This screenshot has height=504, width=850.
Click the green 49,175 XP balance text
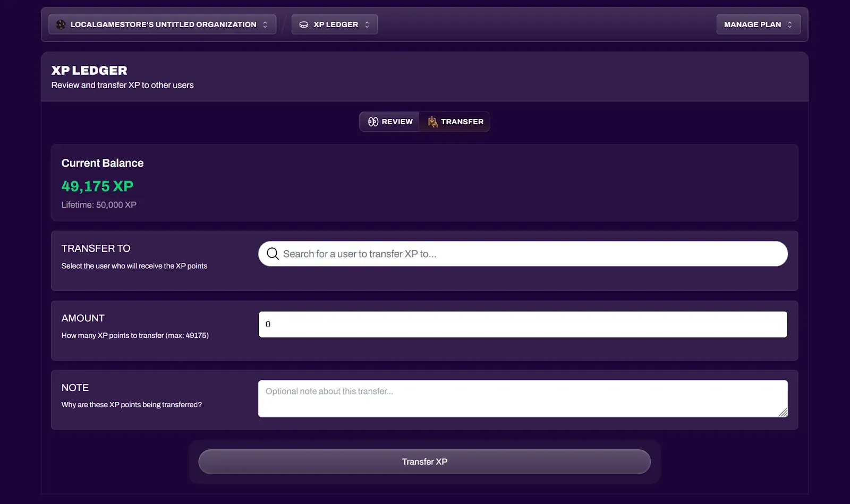(x=97, y=186)
